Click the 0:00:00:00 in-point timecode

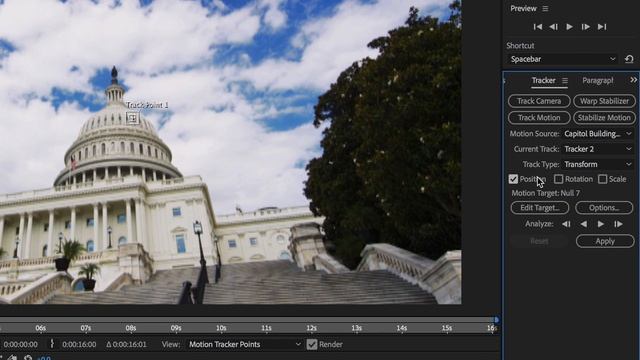click(x=20, y=344)
